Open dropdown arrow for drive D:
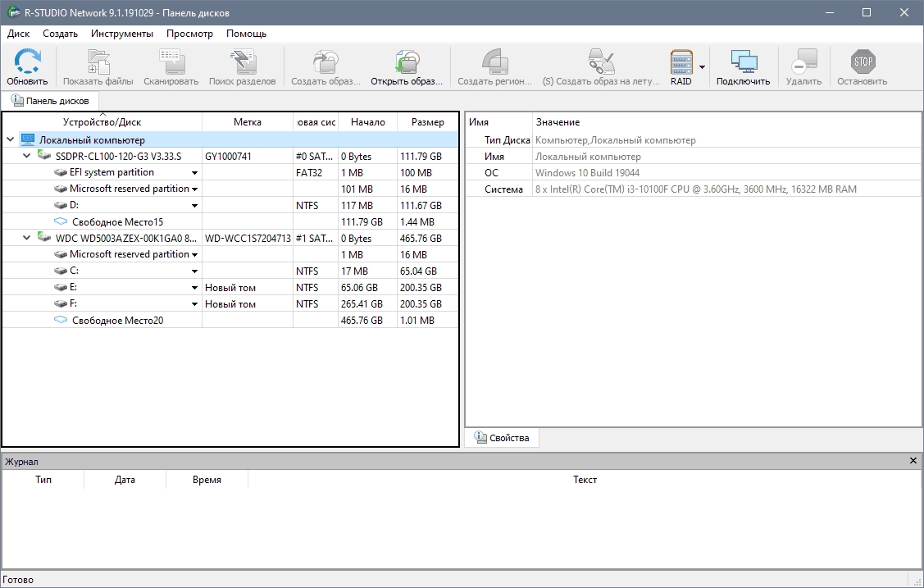This screenshot has height=588, width=924. [x=194, y=206]
